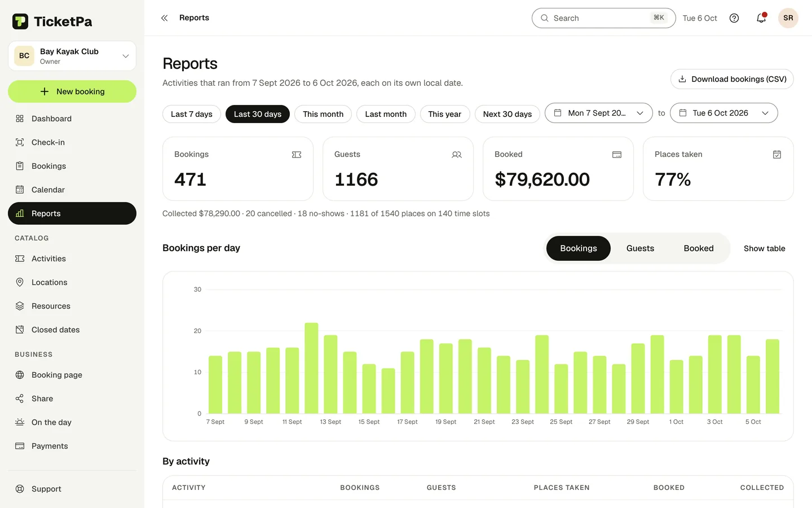Open the notifications bell
This screenshot has height=508, width=812.
[x=761, y=18]
